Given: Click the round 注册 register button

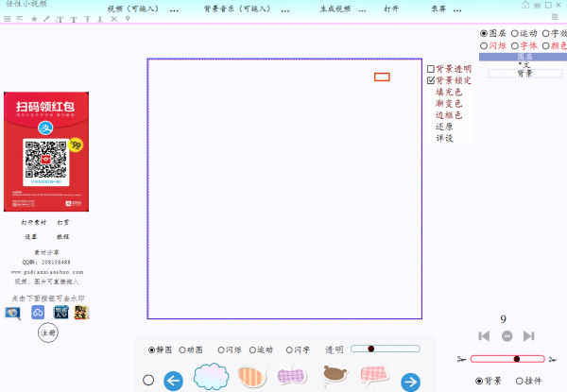Looking at the screenshot, I should pos(48,332).
